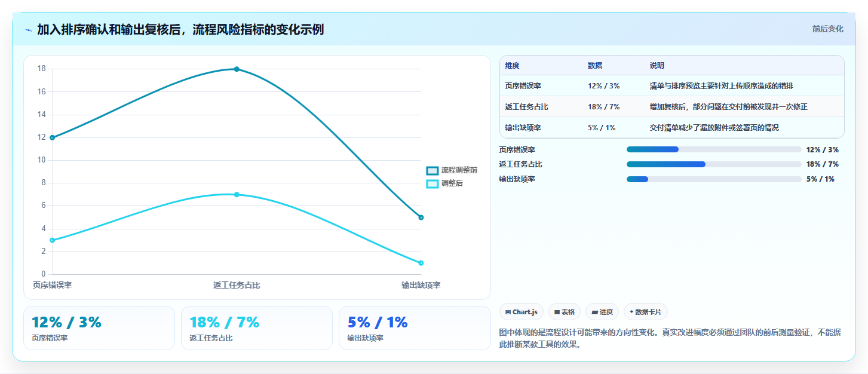Image resolution: width=868 pixels, height=374 pixels.
Task: Click the 5% / 1% value beside progress bar
Action: [x=820, y=179]
